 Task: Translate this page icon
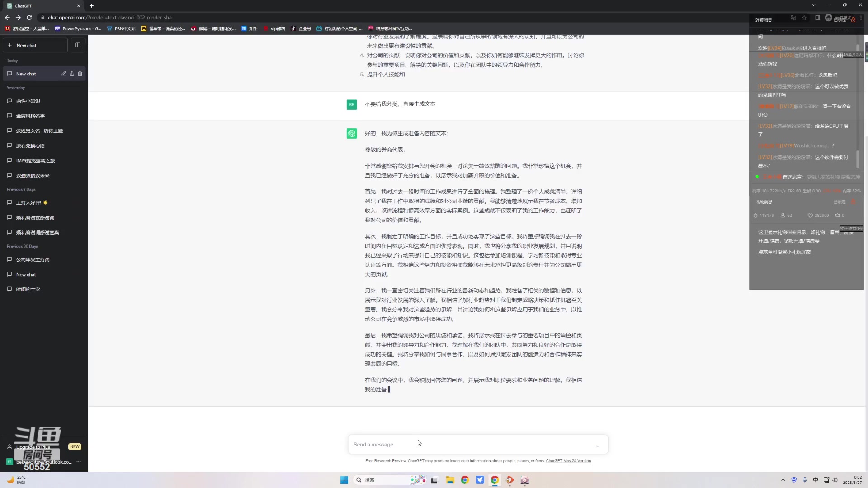[793, 18]
